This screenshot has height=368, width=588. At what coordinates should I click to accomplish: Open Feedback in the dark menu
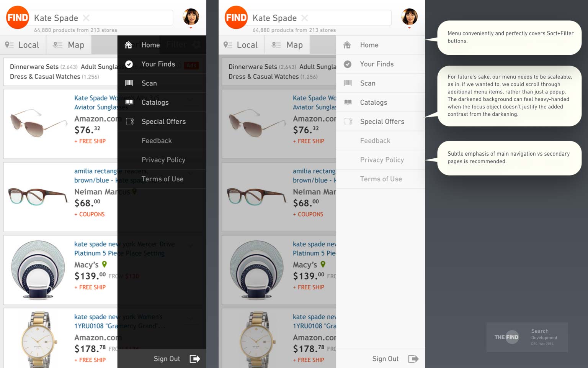157,141
